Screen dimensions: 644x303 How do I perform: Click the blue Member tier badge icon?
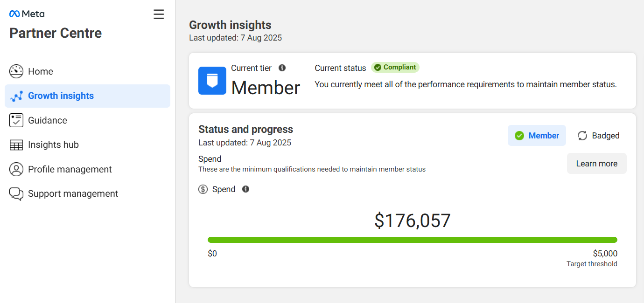click(212, 81)
